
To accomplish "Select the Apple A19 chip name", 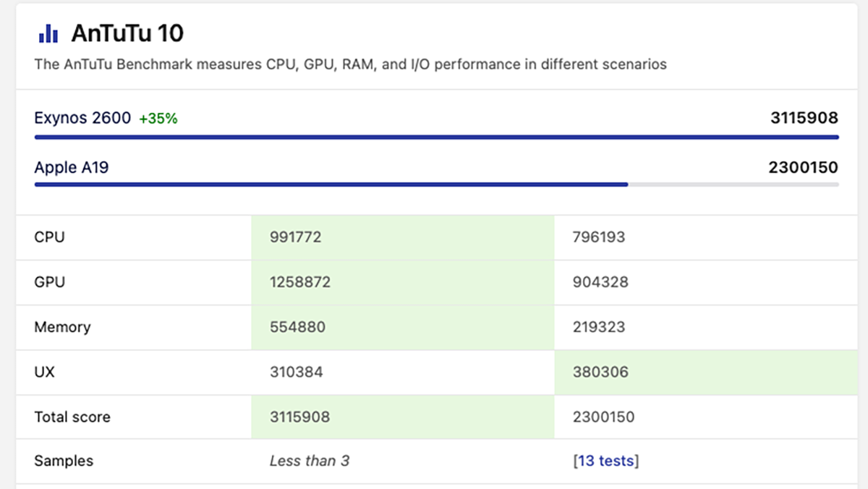I will click(x=72, y=168).
